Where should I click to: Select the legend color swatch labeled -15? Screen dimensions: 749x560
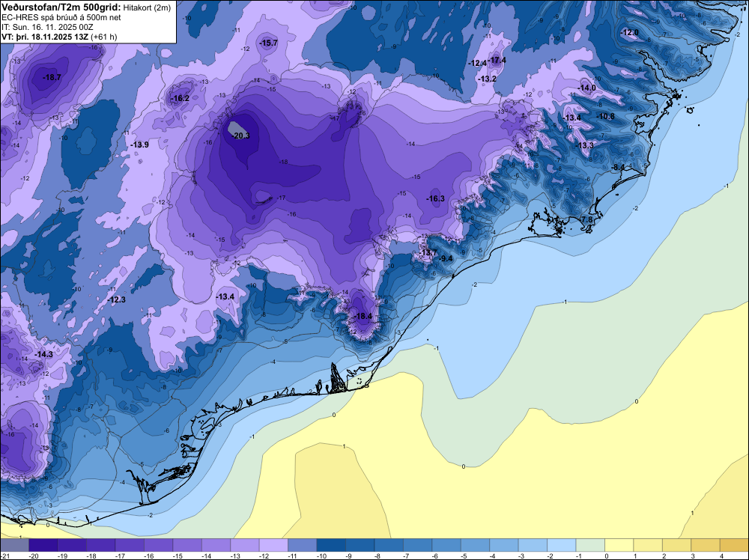point(187,546)
